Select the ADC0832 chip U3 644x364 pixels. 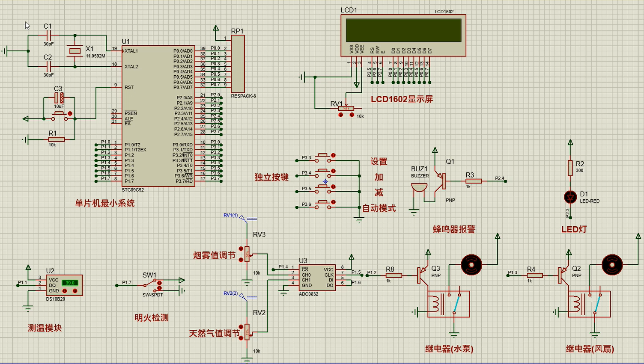click(x=317, y=278)
